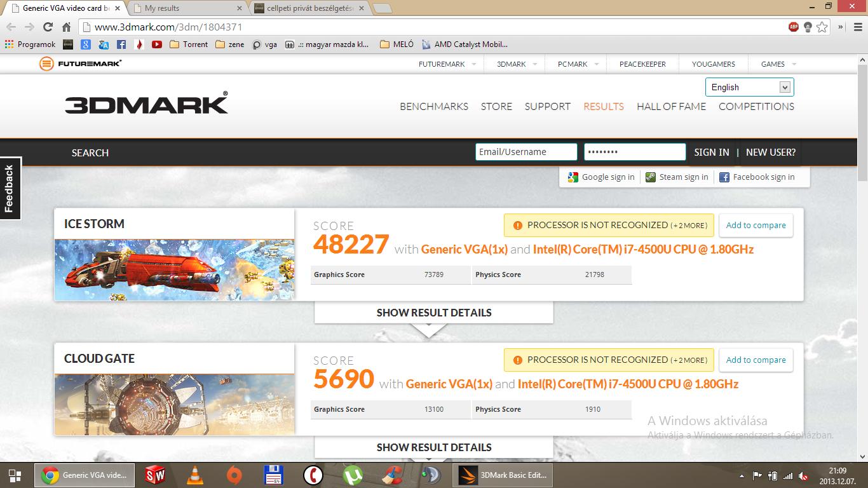Open the BENCHMARKS navigation item
This screenshot has height=488, width=868.
[434, 106]
